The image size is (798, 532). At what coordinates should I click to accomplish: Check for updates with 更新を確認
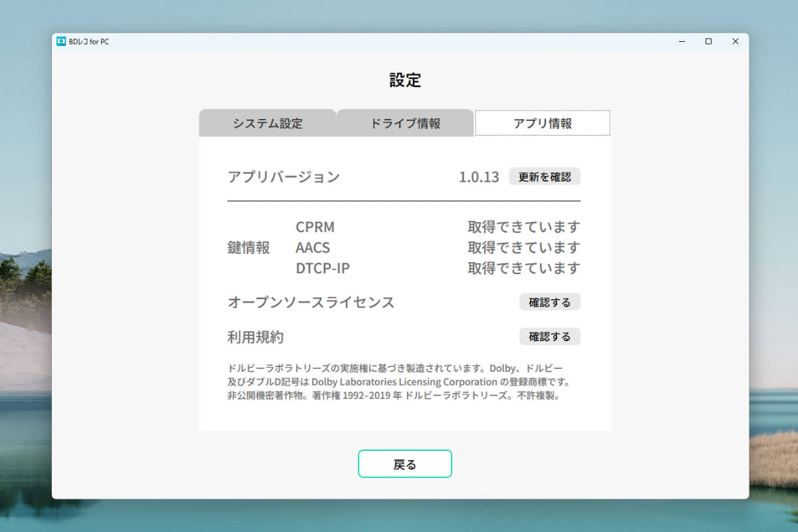click(x=545, y=176)
